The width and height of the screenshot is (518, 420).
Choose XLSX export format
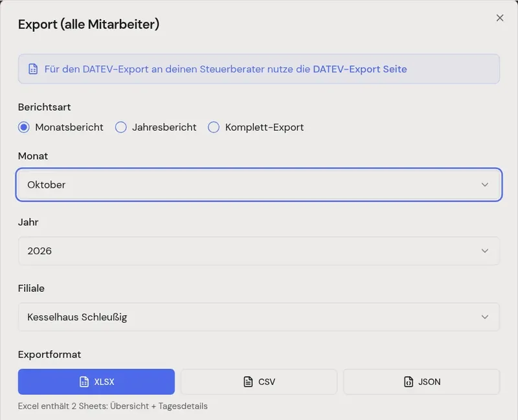[96, 382]
